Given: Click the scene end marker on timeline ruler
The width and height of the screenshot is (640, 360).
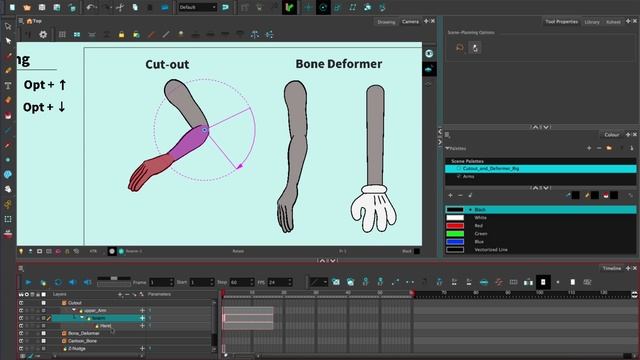Looking at the screenshot, I should tap(412, 293).
